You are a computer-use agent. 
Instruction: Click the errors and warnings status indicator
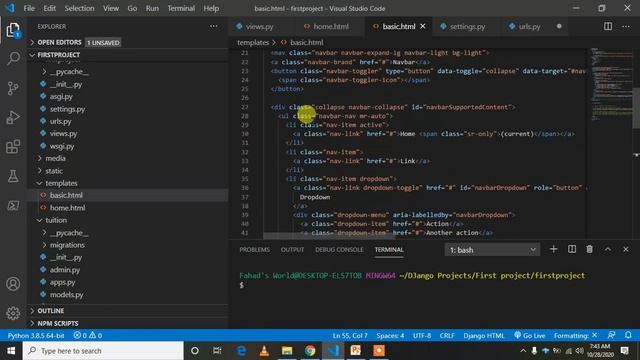tap(87, 336)
